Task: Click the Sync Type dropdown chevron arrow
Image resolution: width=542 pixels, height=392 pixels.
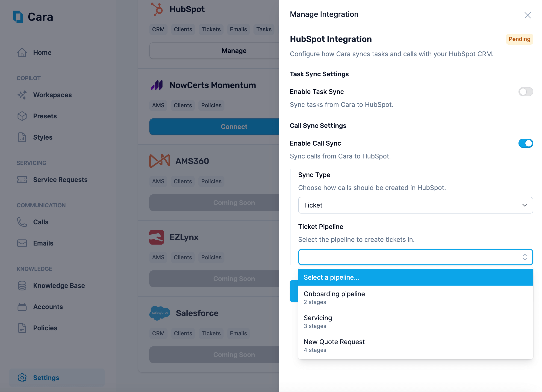Action: tap(524, 205)
